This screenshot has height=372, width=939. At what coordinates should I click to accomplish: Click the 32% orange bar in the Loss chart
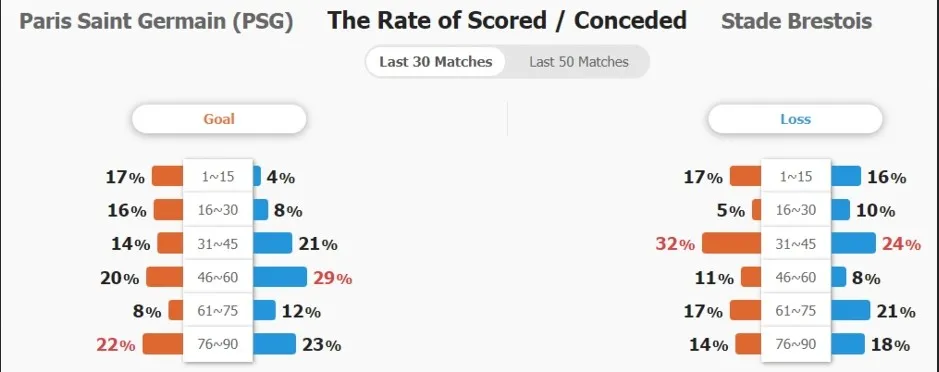(x=731, y=243)
